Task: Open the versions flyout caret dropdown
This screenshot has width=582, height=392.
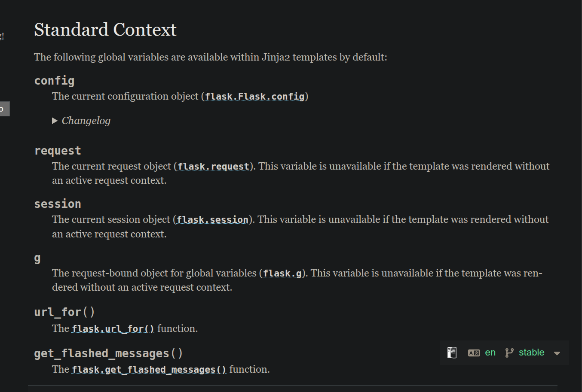Action: (x=557, y=353)
